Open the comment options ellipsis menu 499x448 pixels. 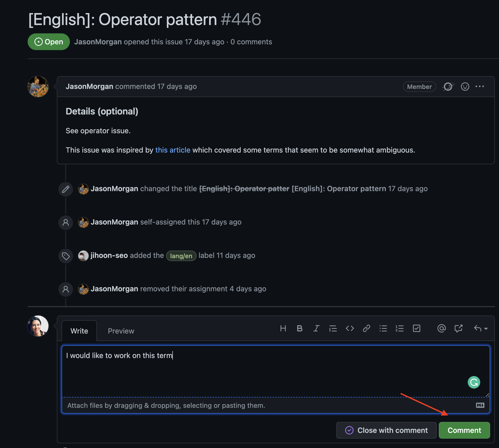coord(479,87)
